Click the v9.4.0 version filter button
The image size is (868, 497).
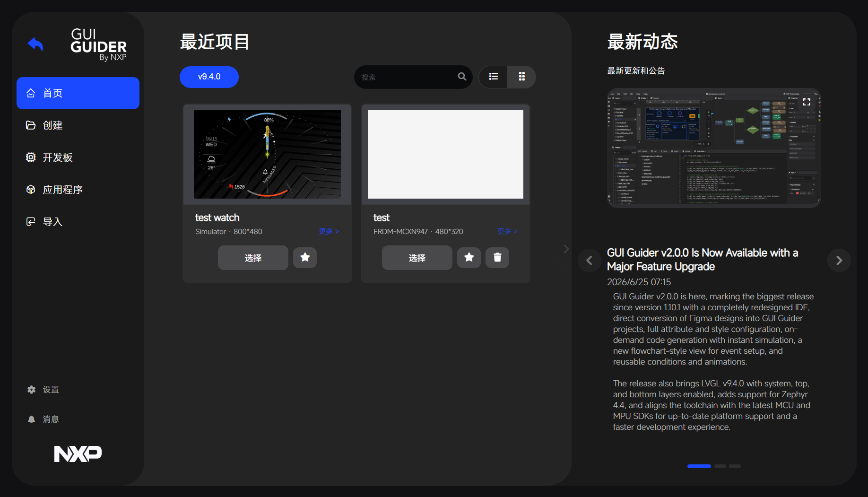click(x=209, y=77)
